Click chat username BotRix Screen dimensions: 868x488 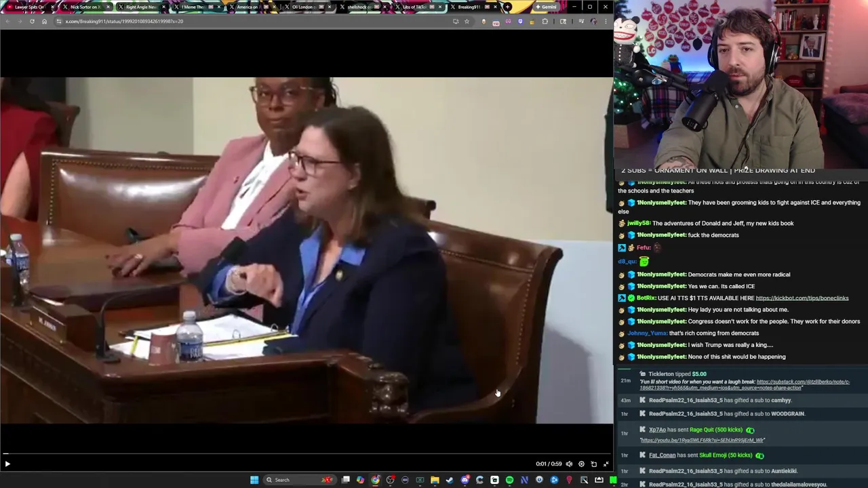646,298
